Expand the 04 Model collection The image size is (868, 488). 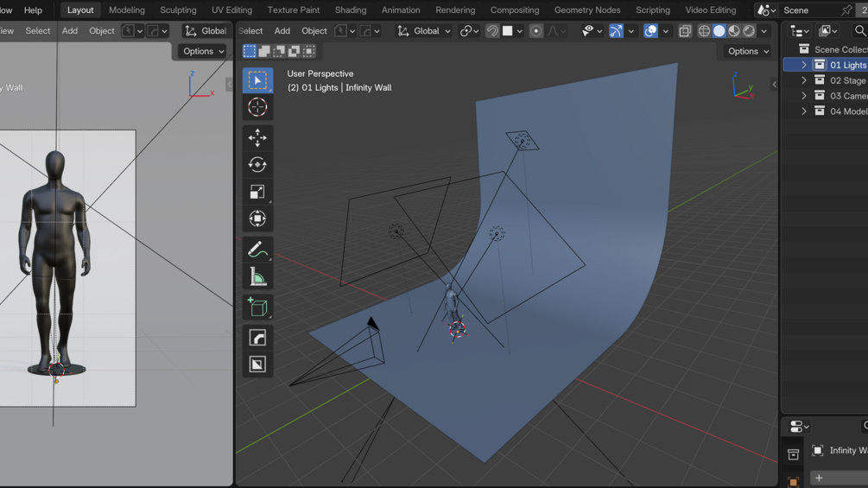tap(804, 111)
